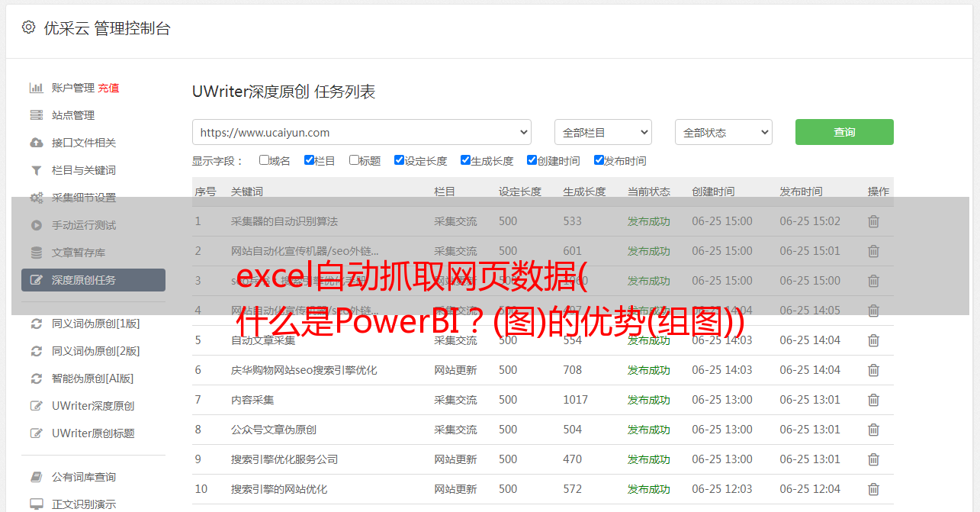980x512 pixels.
Task: Click keyword 搜索引擎优化服务公司
Action: (x=284, y=459)
